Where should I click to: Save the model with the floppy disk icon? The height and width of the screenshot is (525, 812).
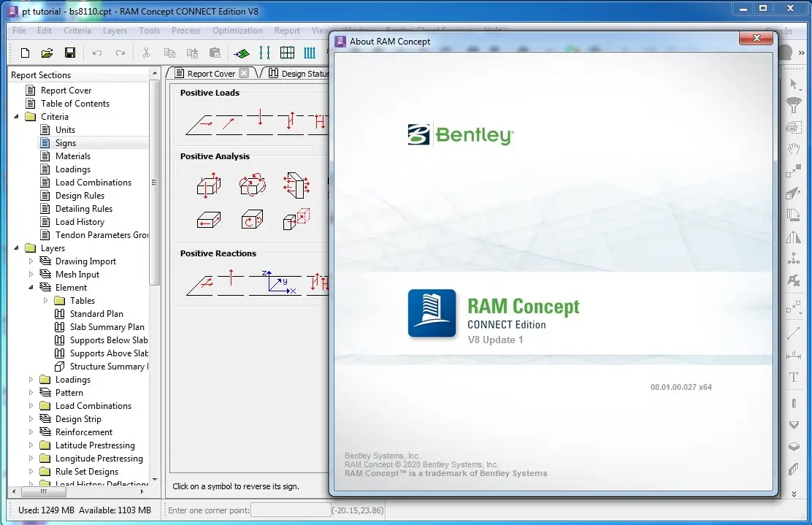70,53
